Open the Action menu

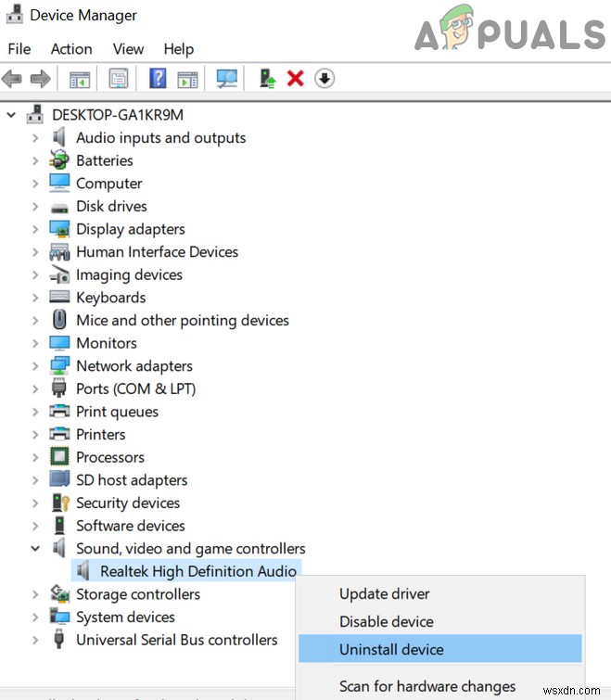tap(71, 48)
